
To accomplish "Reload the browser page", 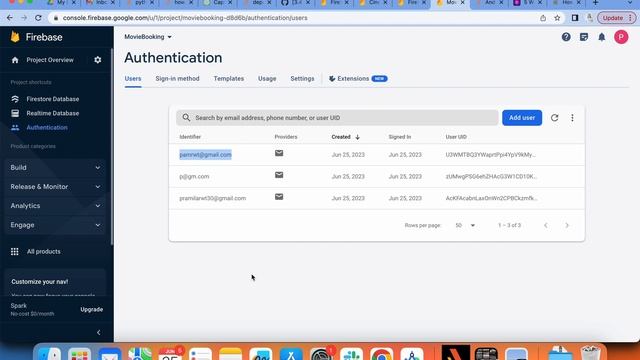I will pos(38,18).
